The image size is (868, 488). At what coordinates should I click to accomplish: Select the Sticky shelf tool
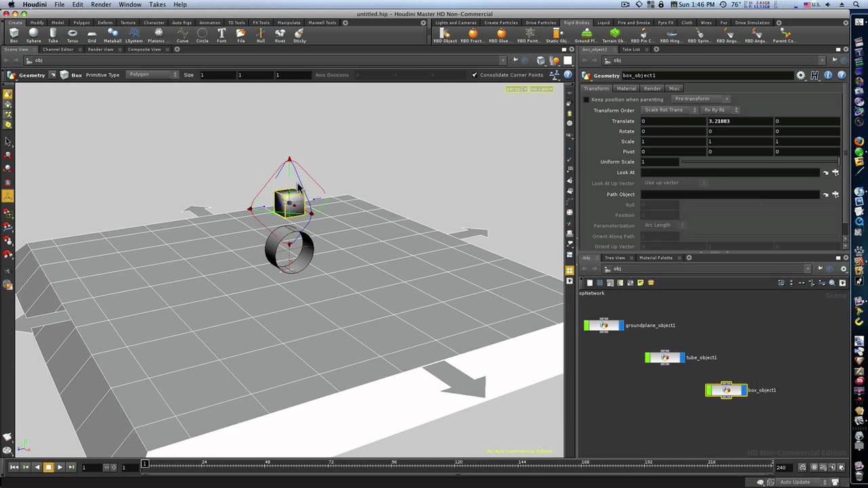pyautogui.click(x=300, y=35)
